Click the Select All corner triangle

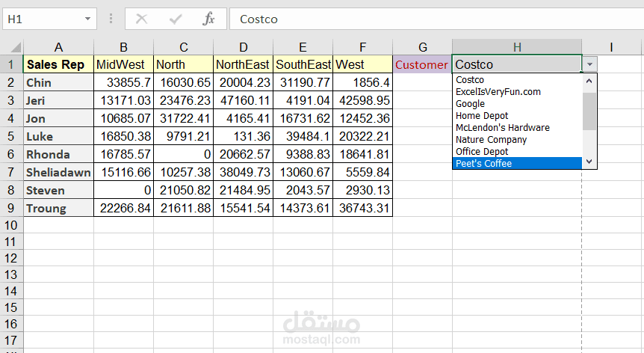point(13,47)
